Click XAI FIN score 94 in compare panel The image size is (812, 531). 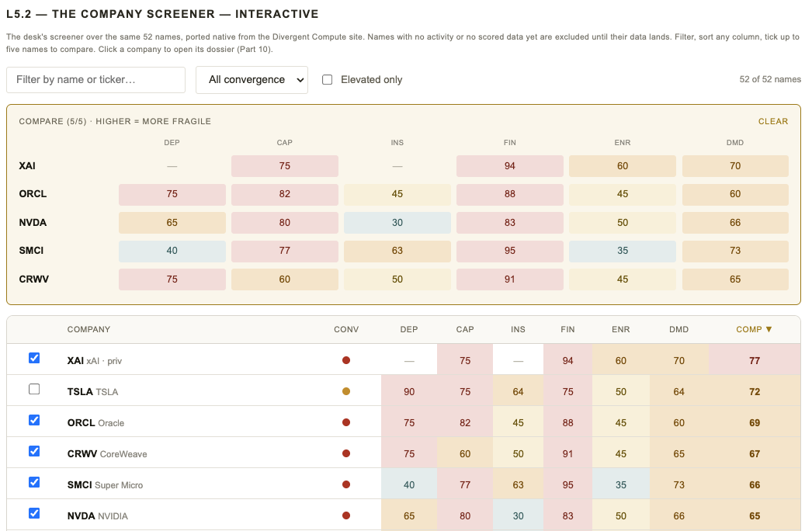(509, 166)
